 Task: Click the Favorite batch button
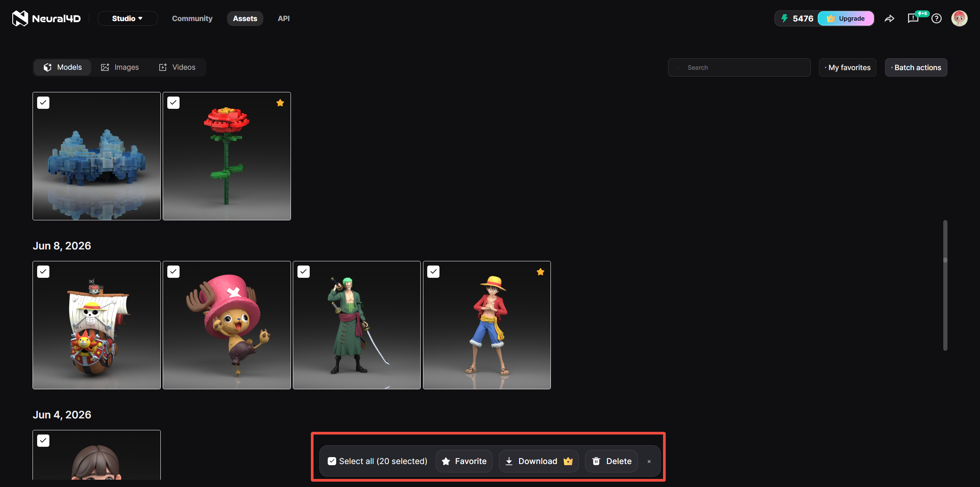pos(464,461)
